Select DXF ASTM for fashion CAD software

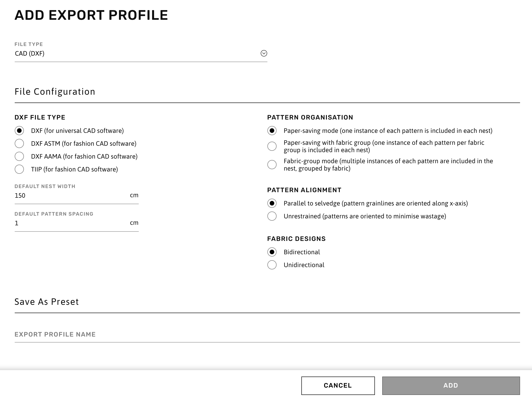[20, 143]
